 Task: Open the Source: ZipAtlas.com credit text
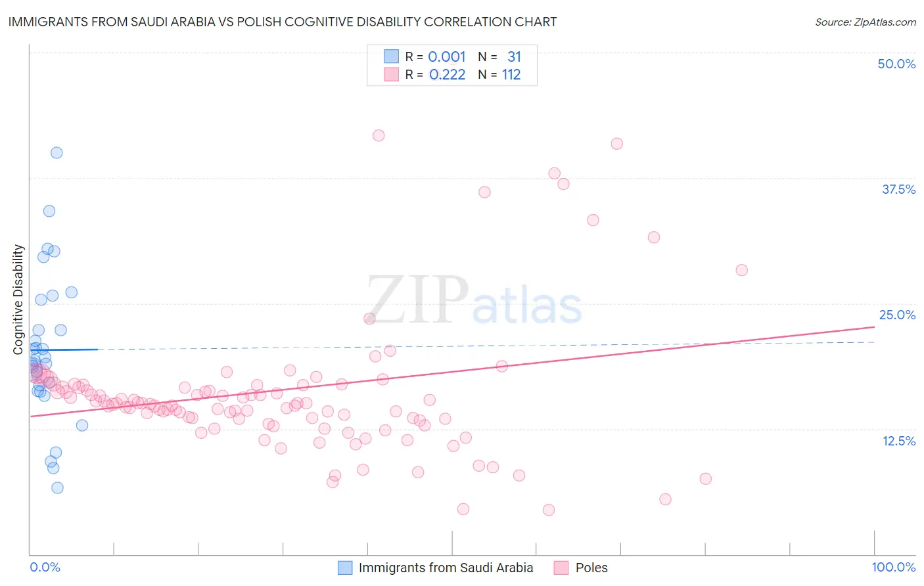[x=866, y=22]
